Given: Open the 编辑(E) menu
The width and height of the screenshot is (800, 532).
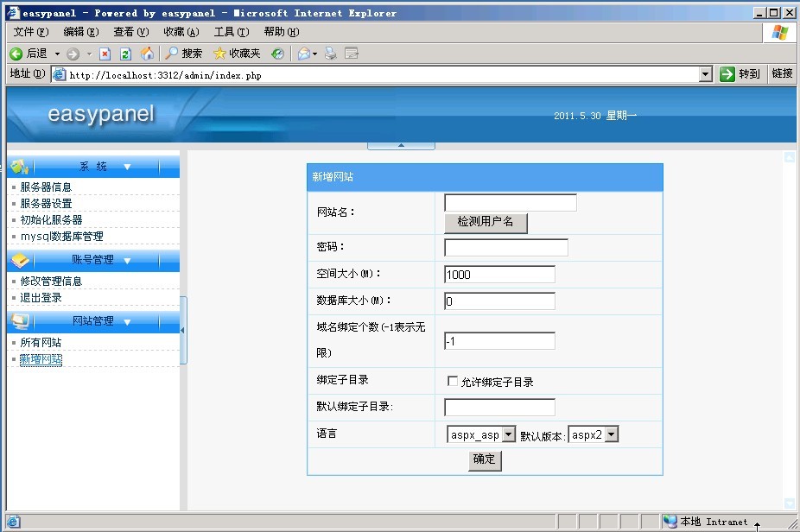Looking at the screenshot, I should (x=80, y=32).
